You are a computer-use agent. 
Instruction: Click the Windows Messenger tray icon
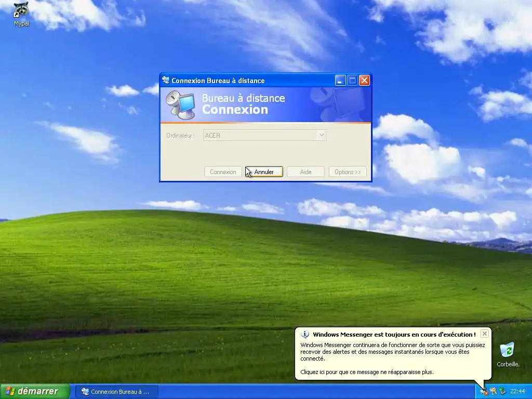click(x=484, y=392)
